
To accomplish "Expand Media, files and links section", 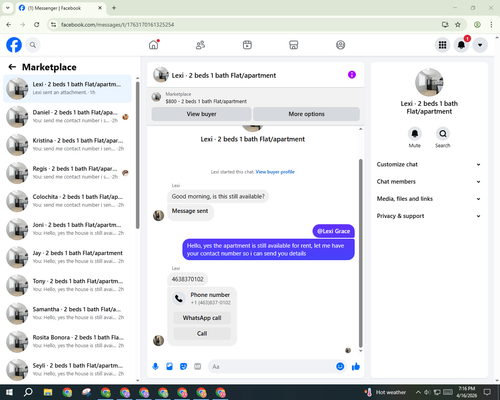I will tap(429, 199).
